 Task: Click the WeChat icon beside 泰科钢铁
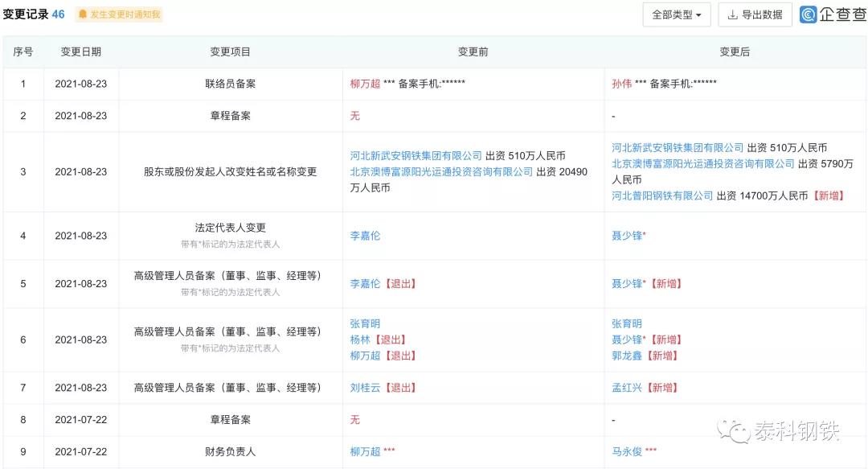click(734, 432)
